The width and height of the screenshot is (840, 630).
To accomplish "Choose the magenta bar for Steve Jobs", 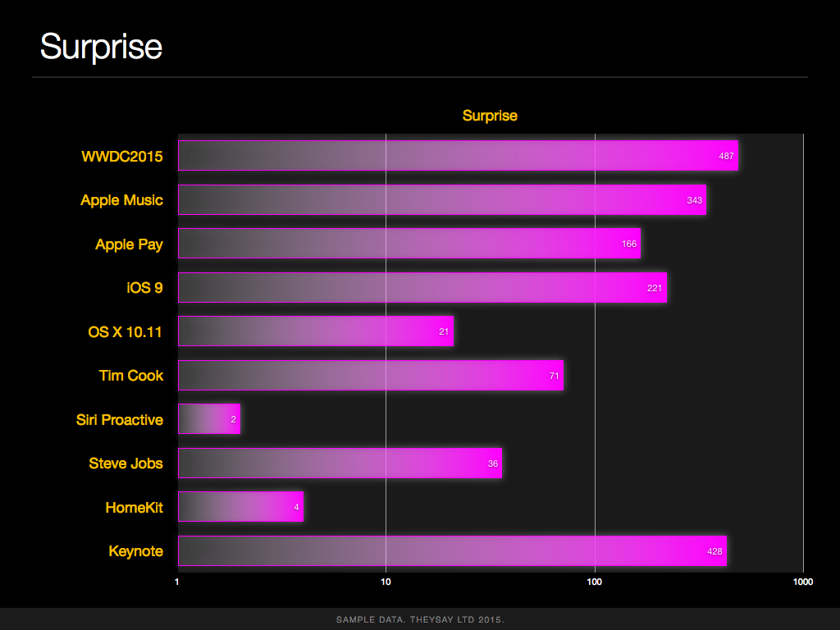I will (340, 463).
